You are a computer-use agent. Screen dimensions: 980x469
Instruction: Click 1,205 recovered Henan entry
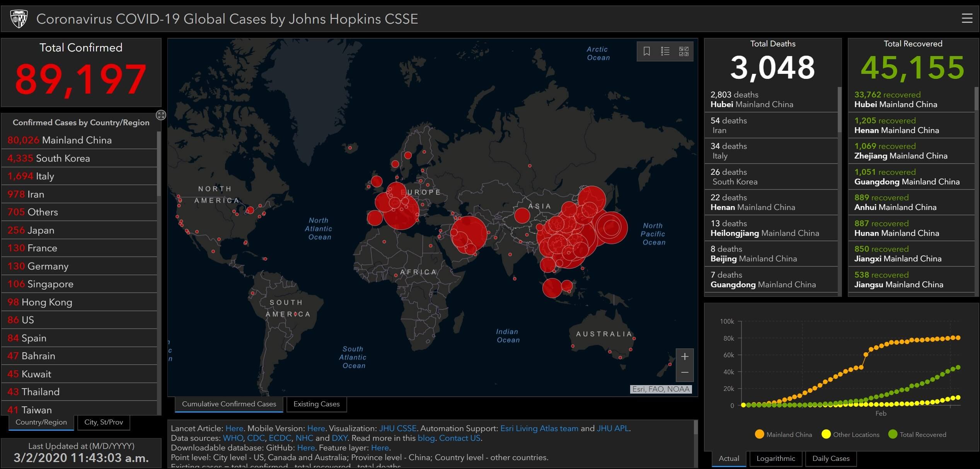pos(911,125)
